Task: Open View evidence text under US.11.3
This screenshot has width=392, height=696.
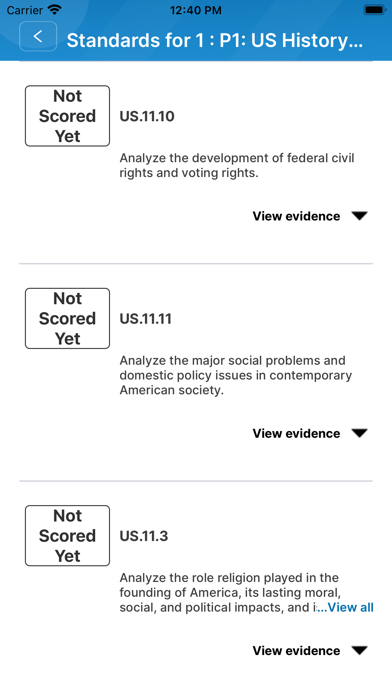Action: (x=296, y=651)
